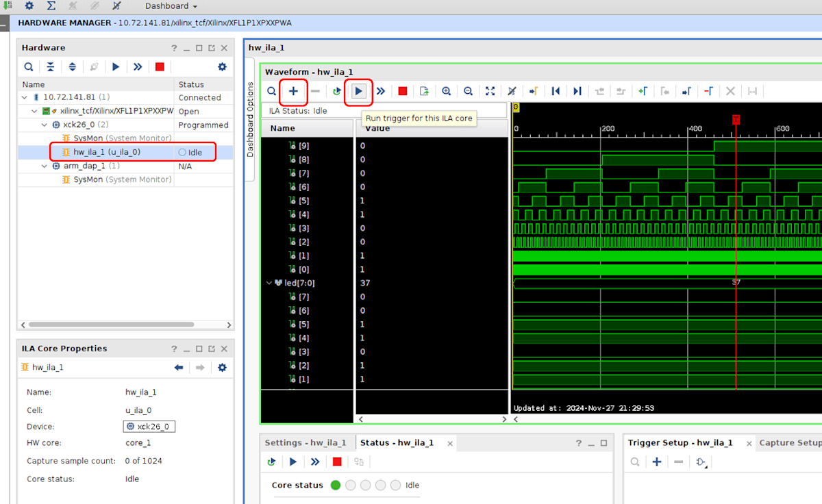Image resolution: width=822 pixels, height=504 pixels.
Task: Collapse all in Hardware panel
Action: tap(51, 66)
